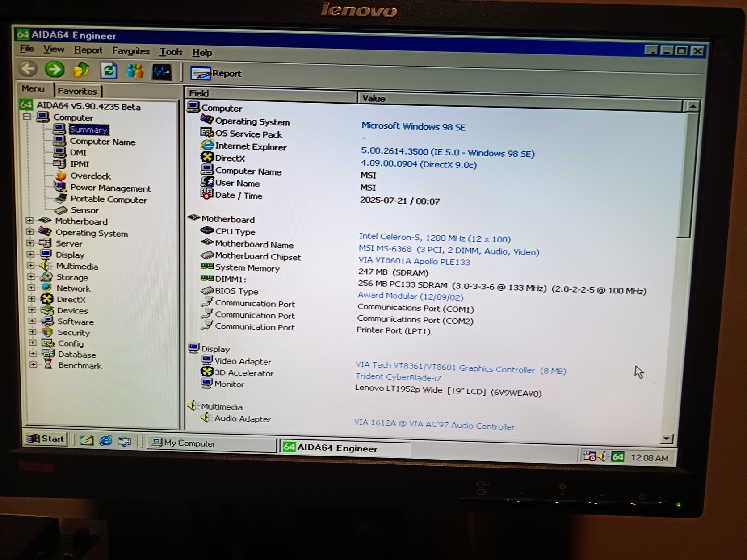The height and width of the screenshot is (560, 747).
Task: Open the Windows Start menu
Action: click(x=46, y=439)
